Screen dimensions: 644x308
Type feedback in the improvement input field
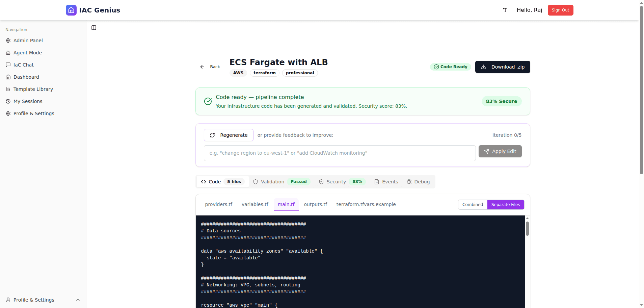click(x=339, y=153)
